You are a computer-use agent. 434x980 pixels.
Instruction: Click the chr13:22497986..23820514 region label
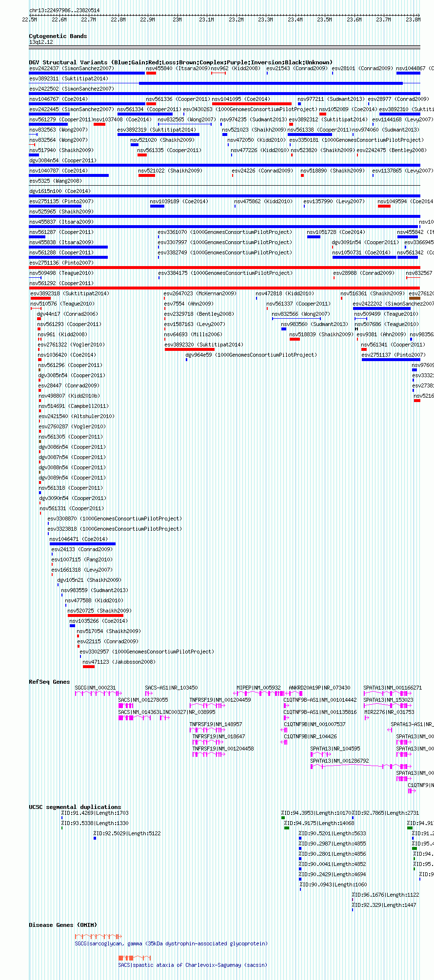pos(64,10)
